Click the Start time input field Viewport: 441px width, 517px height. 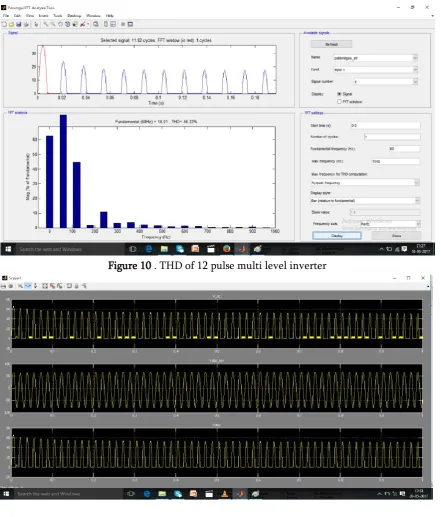385,126
